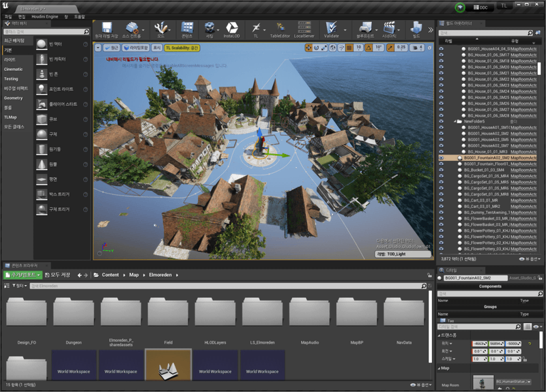
Task: Open the Add/Import dropdown in Content Browser
Action: click(24, 275)
